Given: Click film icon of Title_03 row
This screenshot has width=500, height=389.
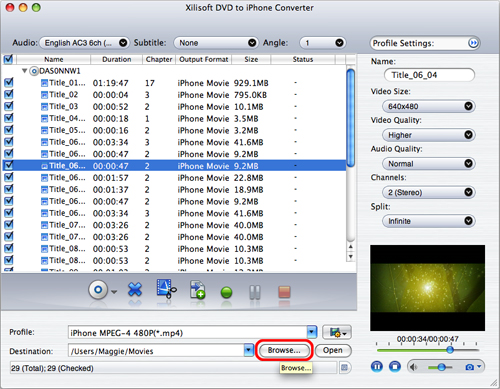Looking at the screenshot, I should [x=44, y=107].
